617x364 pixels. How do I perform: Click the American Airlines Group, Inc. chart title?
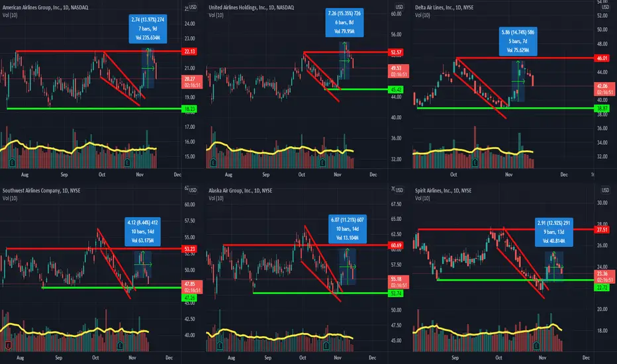(45, 7)
